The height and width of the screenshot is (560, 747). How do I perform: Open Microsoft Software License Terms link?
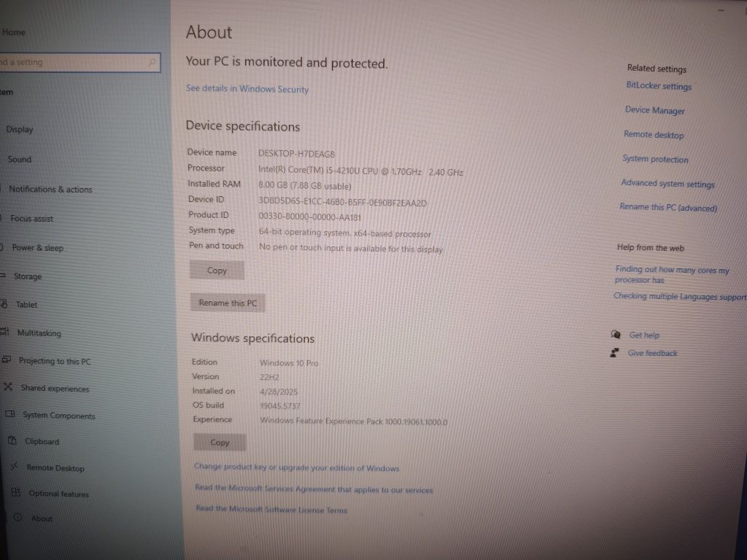271,509
